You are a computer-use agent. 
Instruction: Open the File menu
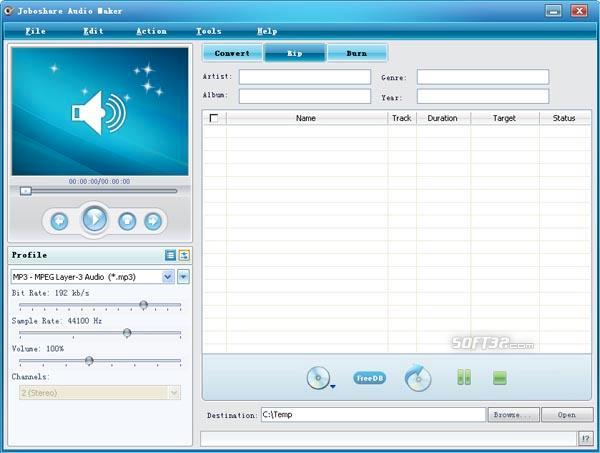click(x=36, y=31)
